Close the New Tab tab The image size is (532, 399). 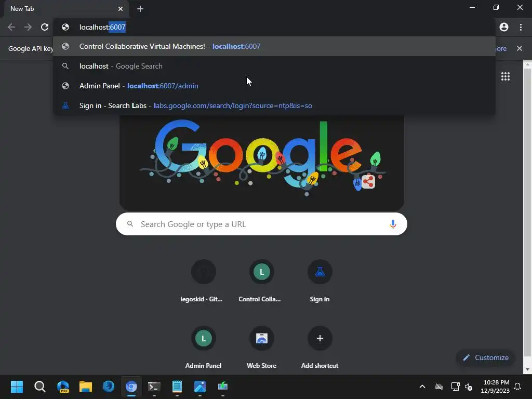(x=121, y=9)
